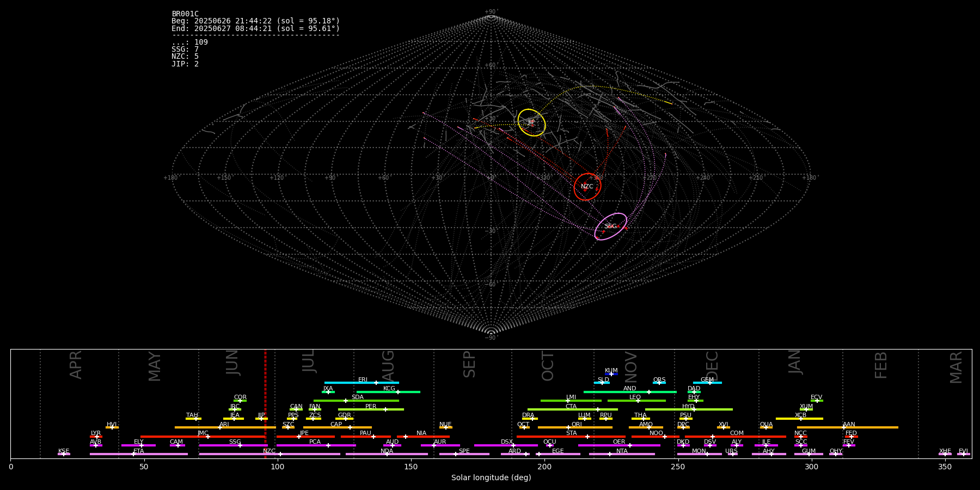Select the red dashed current solar longitude line

click(x=265, y=403)
